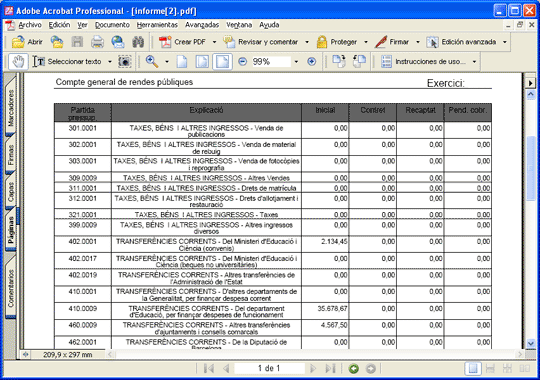This screenshot has height=380, width=540.
Task: Click the 1 de 1 page field
Action: click(269, 369)
